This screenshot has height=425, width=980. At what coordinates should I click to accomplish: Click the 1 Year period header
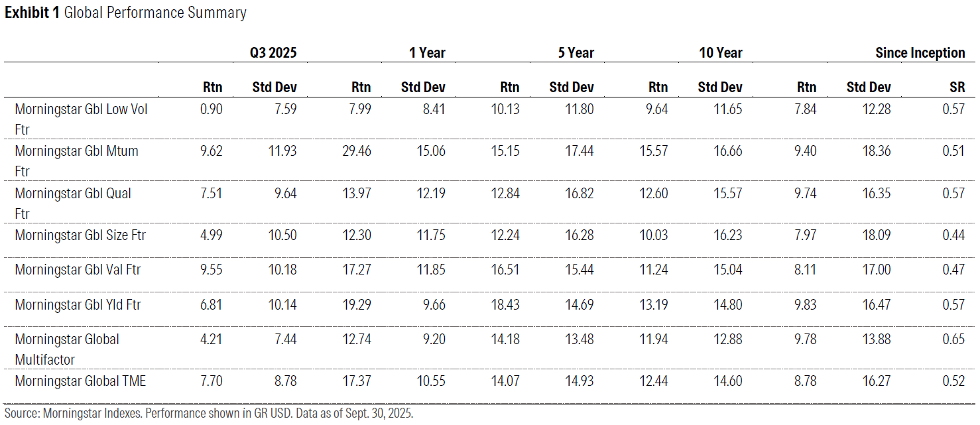pyautogui.click(x=427, y=53)
